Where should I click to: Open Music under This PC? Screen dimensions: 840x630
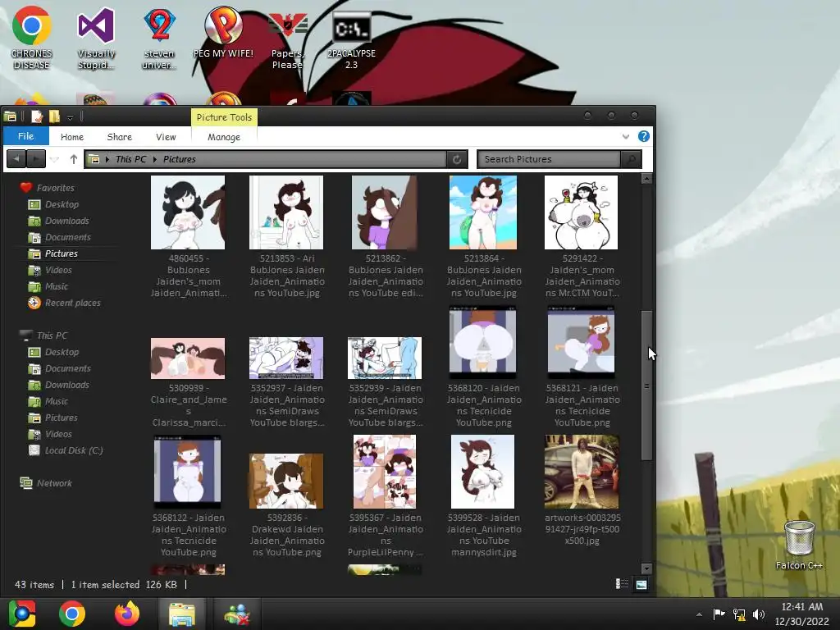click(x=57, y=401)
